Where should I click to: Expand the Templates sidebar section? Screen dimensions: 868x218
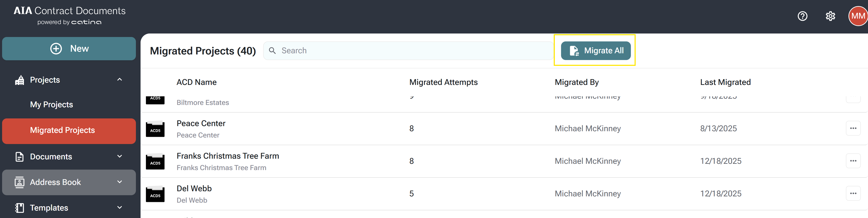click(120, 208)
